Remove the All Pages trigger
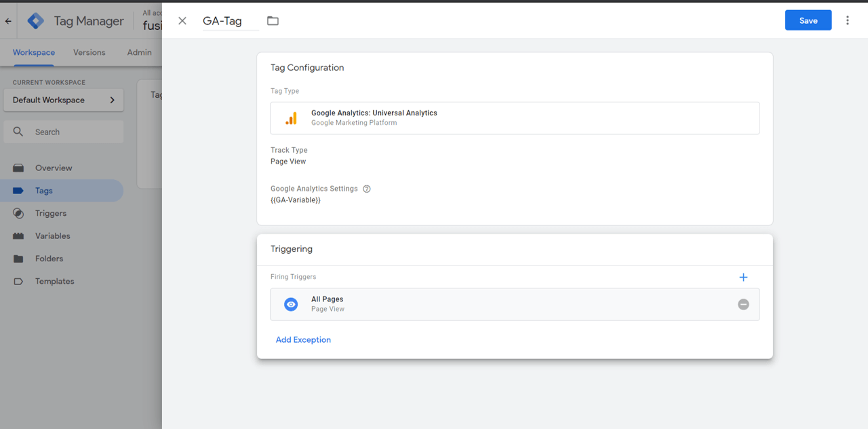Viewport: 868px width, 429px height. click(743, 304)
